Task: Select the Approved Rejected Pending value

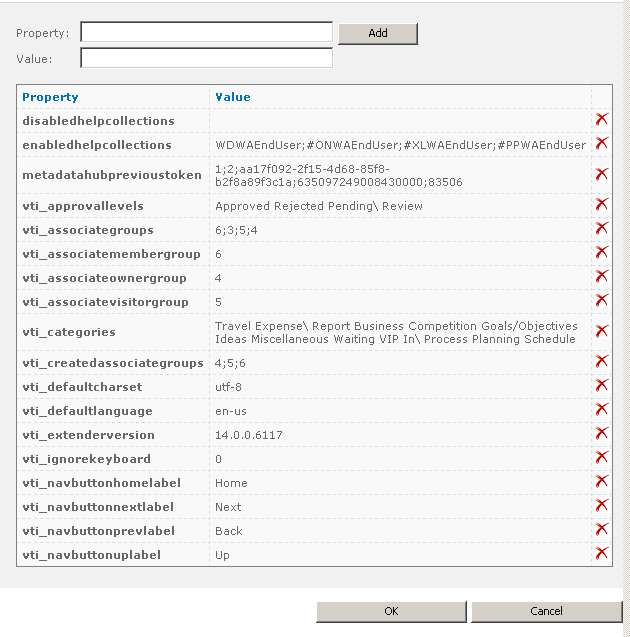Action: click(x=319, y=206)
